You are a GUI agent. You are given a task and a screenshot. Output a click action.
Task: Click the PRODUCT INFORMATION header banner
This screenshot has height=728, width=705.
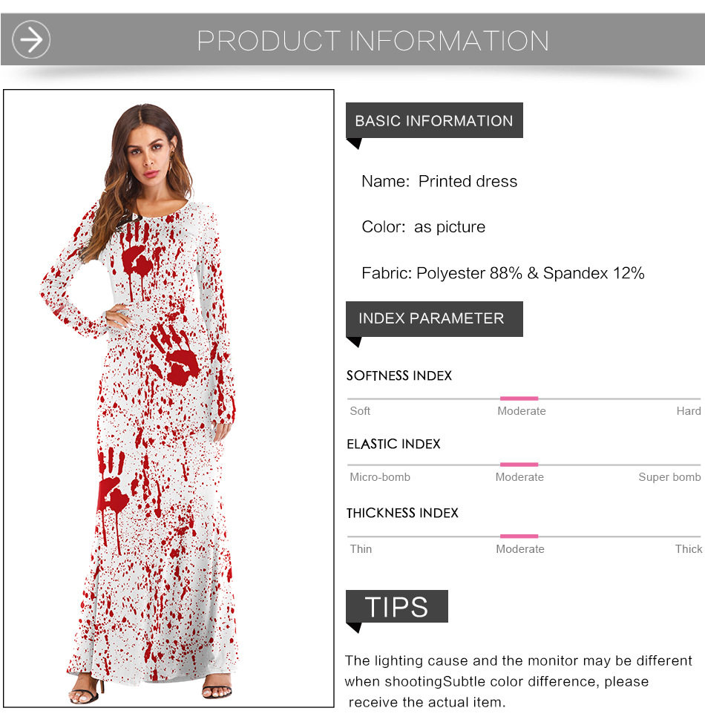coord(352,39)
